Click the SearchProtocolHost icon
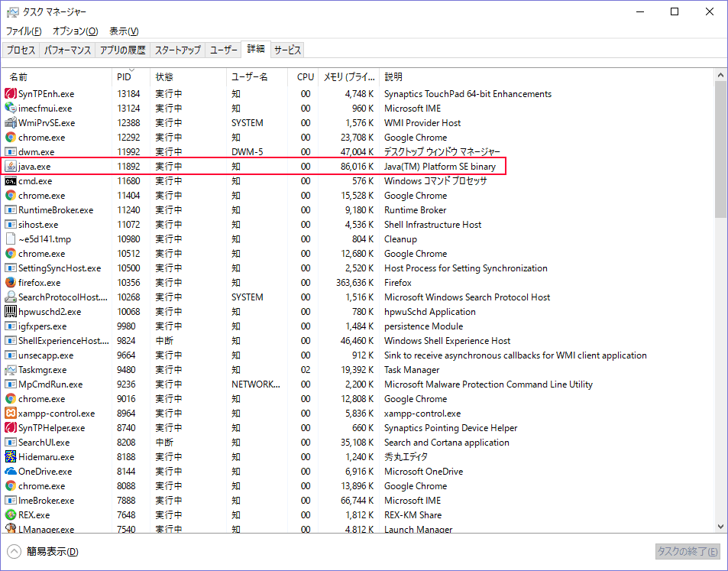728x571 pixels. tap(11, 297)
